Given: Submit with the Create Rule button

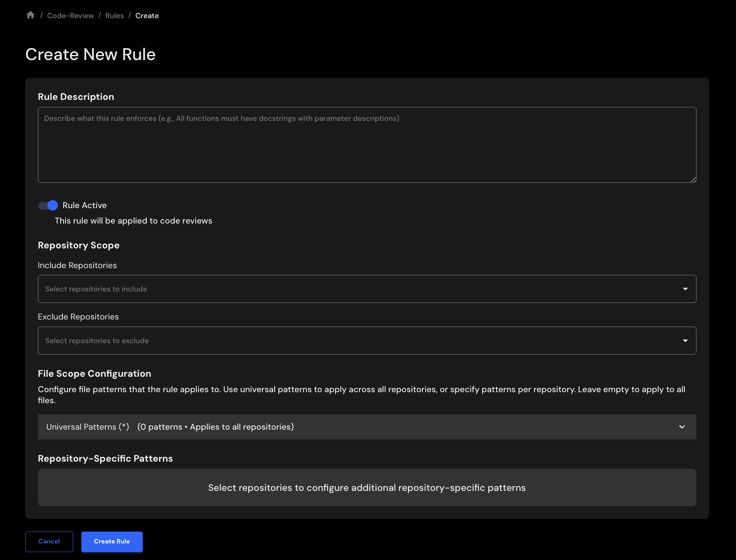Looking at the screenshot, I should point(112,541).
